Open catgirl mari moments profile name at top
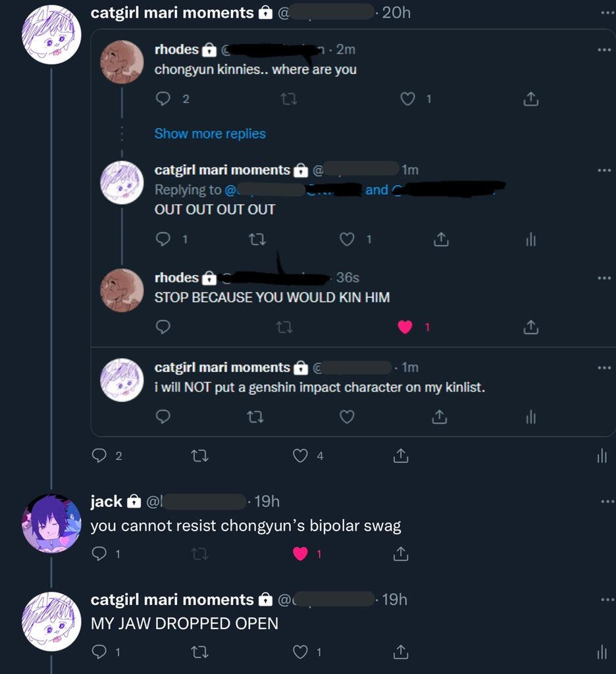The image size is (616, 674). [172, 13]
